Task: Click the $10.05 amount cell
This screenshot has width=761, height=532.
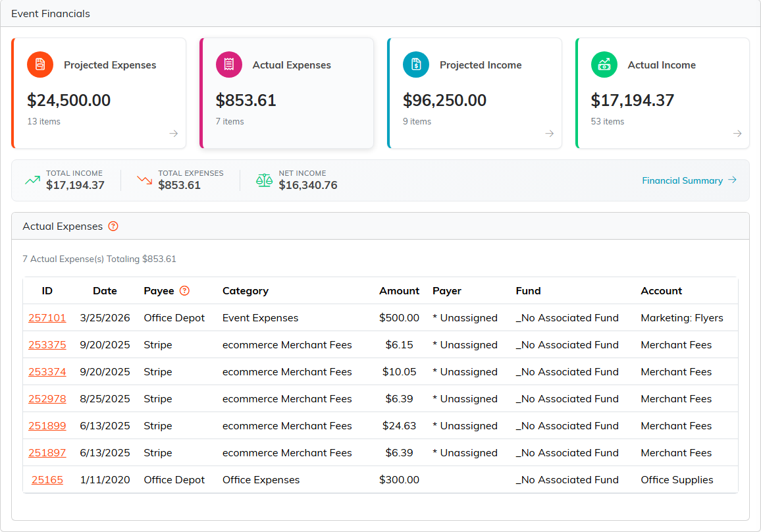Action: click(x=399, y=372)
